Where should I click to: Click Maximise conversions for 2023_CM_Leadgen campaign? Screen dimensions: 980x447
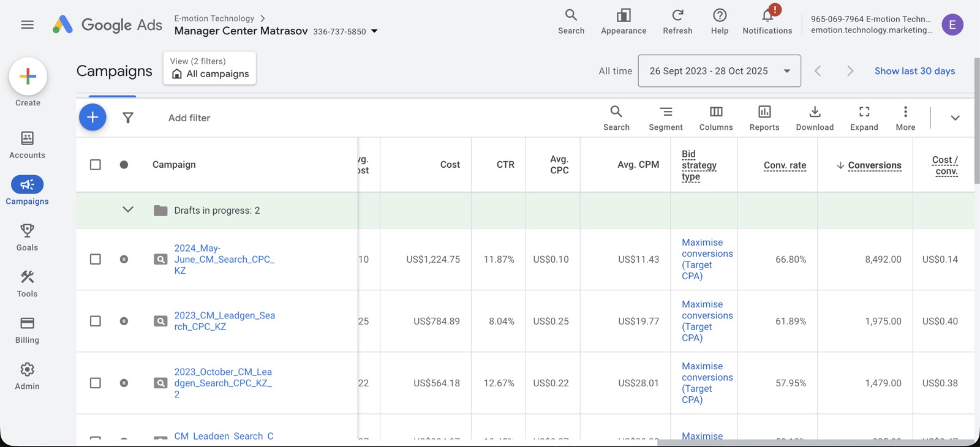point(707,321)
